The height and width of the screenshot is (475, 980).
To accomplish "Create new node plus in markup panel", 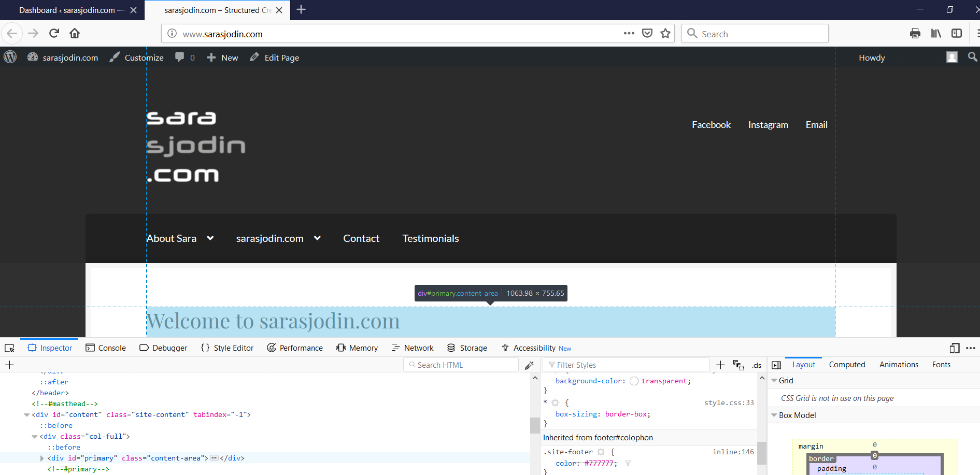I will point(9,365).
